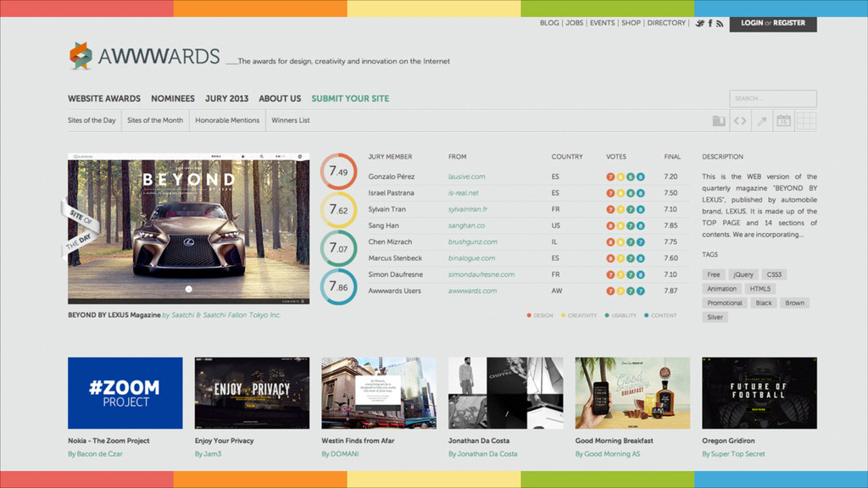Click the 7.49 design score circle

coord(338,171)
